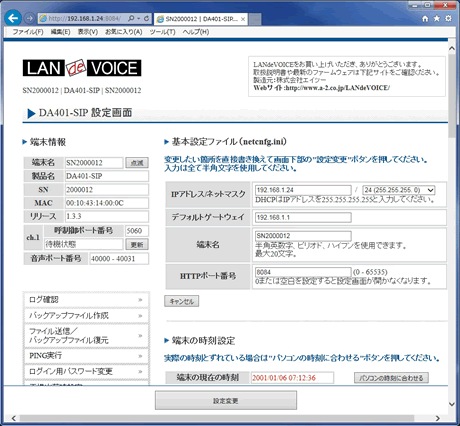Click the 音声ポート番号 value 40000 - 40031
This screenshot has height=426, width=460.
tap(119, 259)
